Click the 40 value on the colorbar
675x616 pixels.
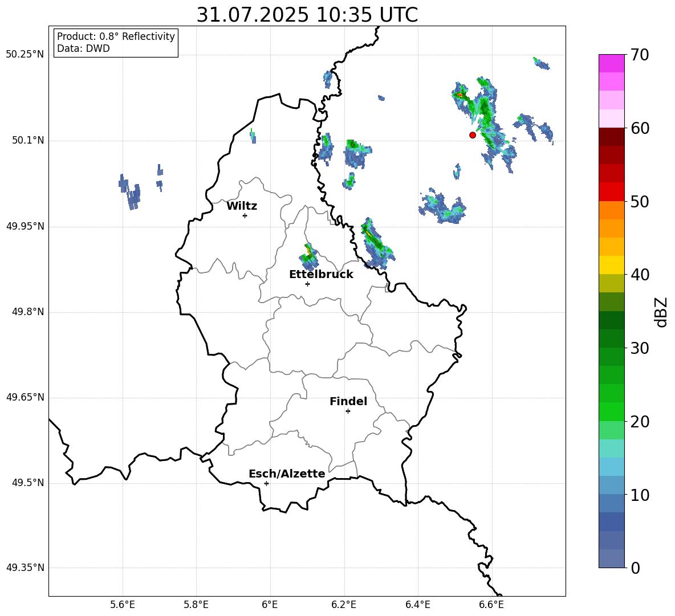tap(640, 275)
